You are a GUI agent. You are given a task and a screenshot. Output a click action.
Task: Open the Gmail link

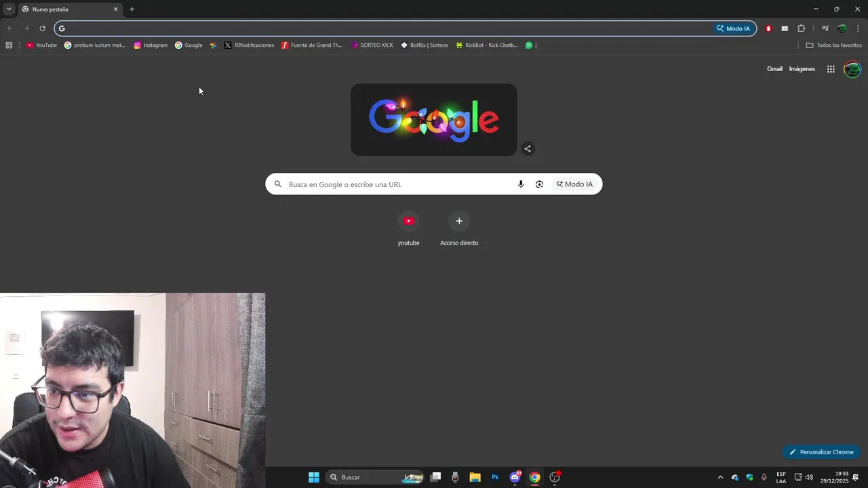coord(774,69)
